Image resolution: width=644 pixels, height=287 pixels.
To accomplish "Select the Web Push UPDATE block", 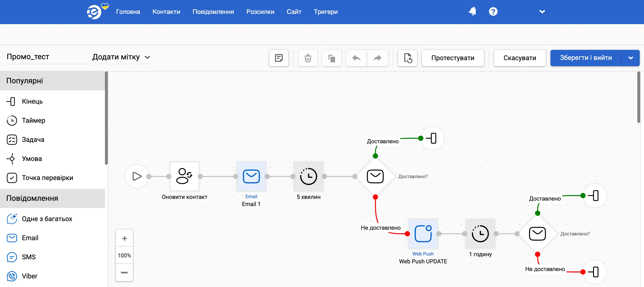I will 423,234.
